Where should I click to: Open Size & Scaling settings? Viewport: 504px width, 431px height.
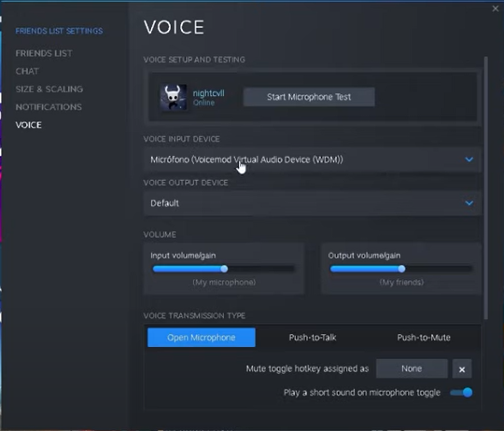tap(49, 89)
